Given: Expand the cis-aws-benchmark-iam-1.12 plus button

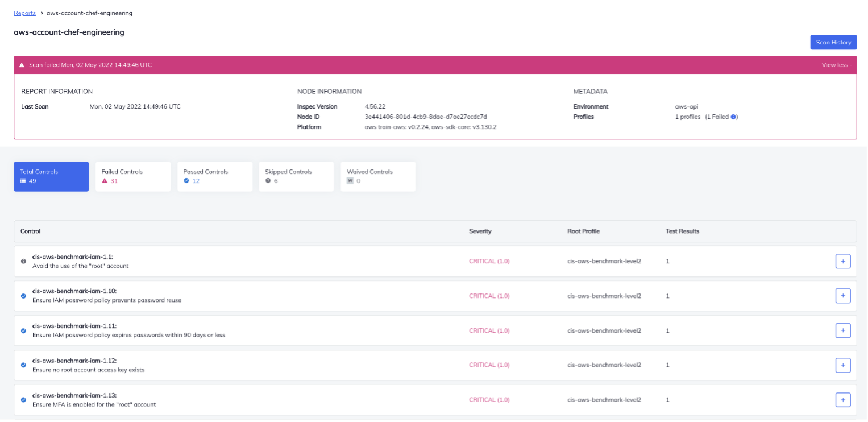Looking at the screenshot, I should [x=843, y=365].
